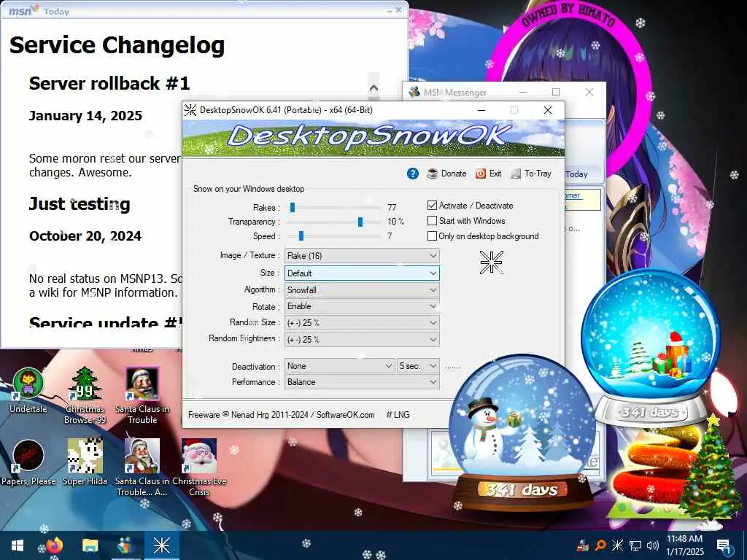Click the scroll up arrow in MSN Today
Image resolution: width=747 pixels, height=560 pixels.
373,88
